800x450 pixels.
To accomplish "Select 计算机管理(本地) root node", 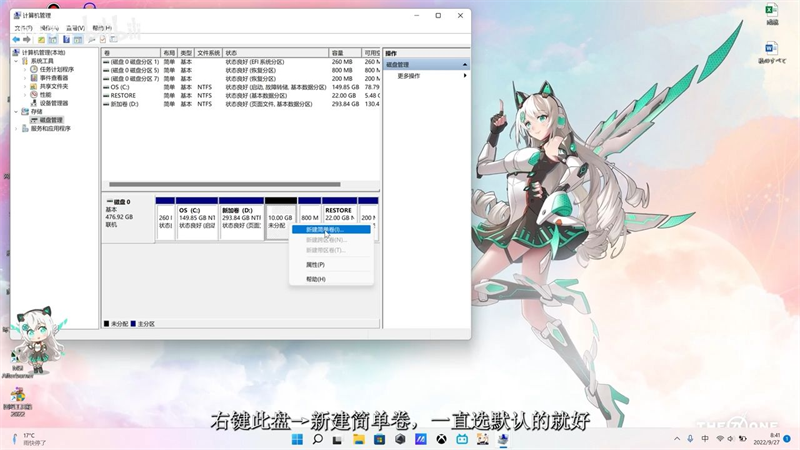I will (x=43, y=53).
